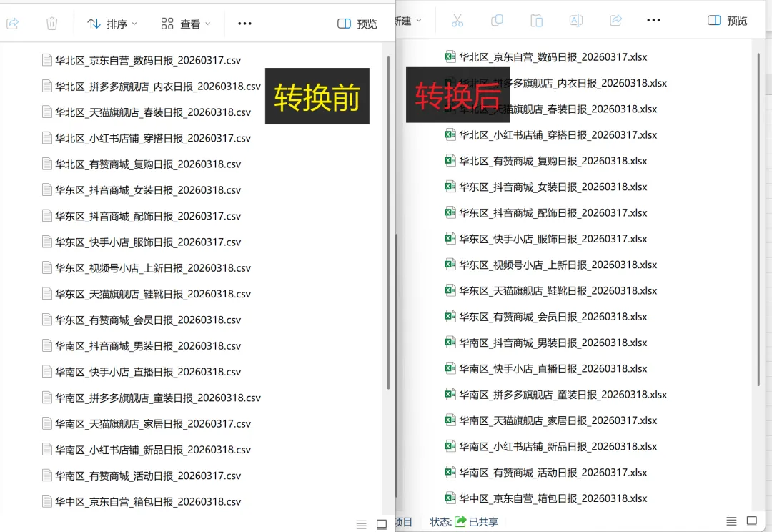Image resolution: width=772 pixels, height=532 pixels.
Task: Switch right window to large thumbnails view icon
Action: pyautogui.click(x=752, y=521)
